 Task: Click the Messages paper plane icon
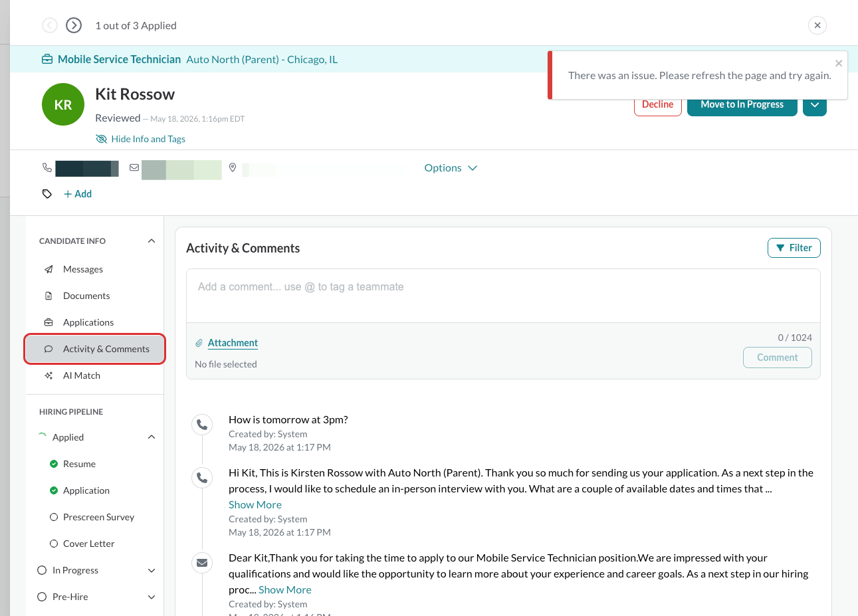(49, 269)
